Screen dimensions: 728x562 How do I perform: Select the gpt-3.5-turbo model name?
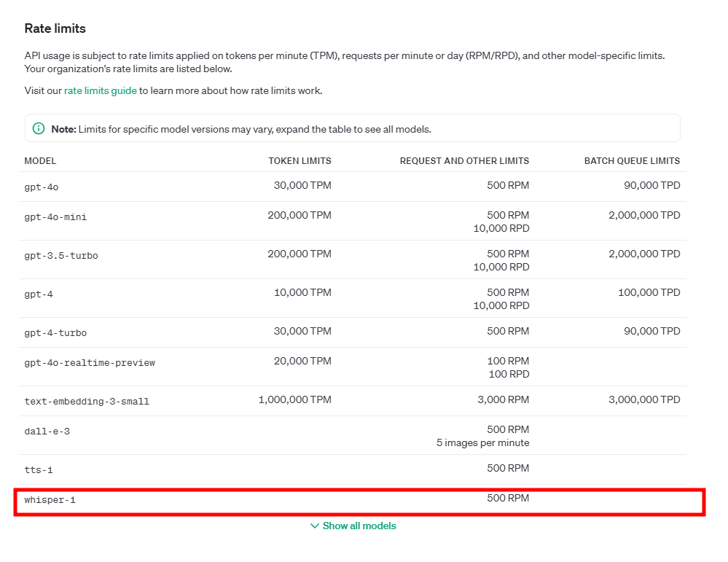[x=60, y=255]
